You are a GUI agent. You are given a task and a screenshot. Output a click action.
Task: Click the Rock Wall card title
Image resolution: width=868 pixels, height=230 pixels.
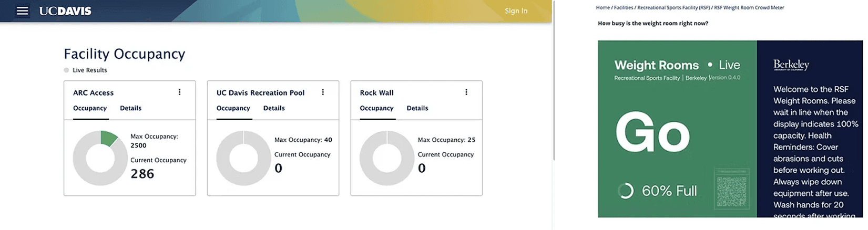[x=376, y=93]
